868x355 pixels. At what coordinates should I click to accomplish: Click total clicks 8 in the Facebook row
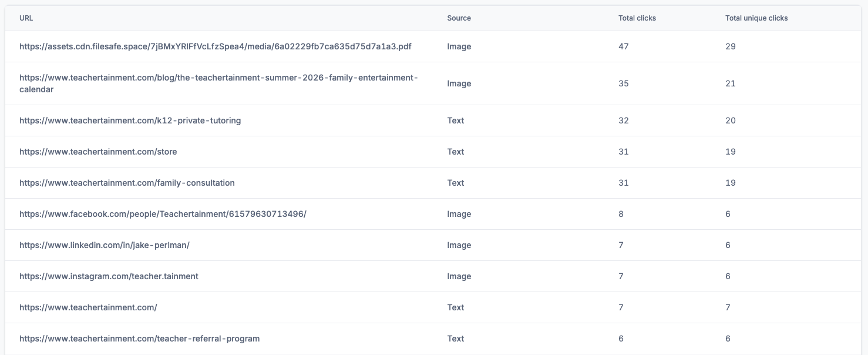(x=621, y=214)
